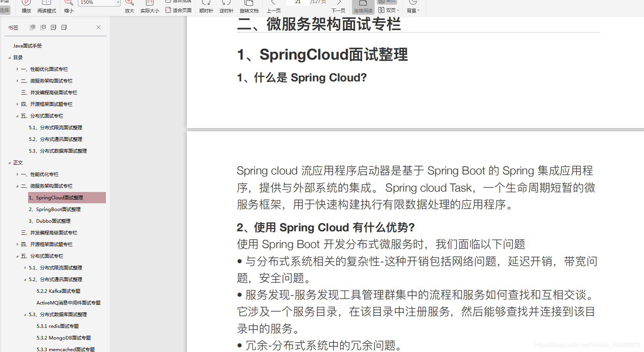644x352 pixels.
Task: Expand 二、微服务架构面试专栏 under 目录
Action: point(17,81)
